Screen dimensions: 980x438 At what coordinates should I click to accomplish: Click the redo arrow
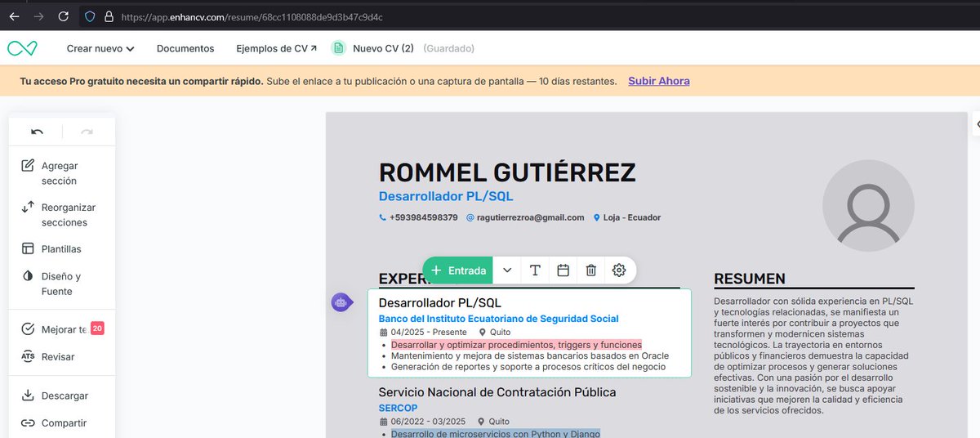coord(87,131)
